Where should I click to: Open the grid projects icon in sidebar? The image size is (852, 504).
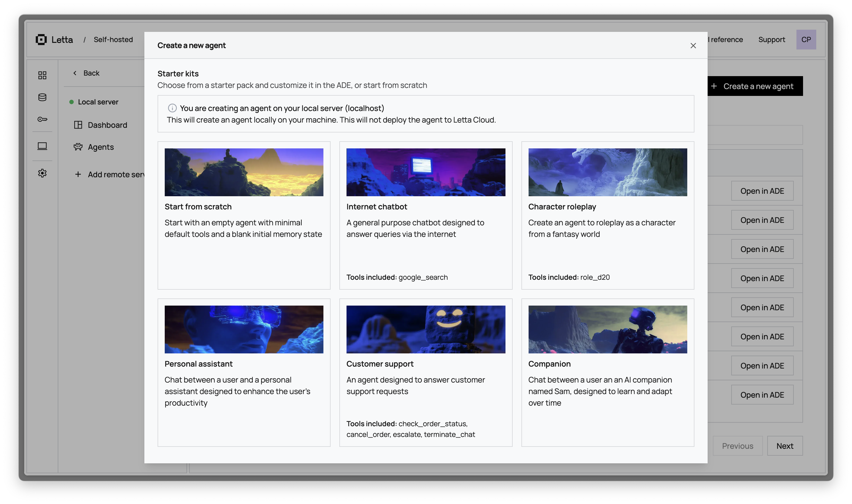click(42, 75)
